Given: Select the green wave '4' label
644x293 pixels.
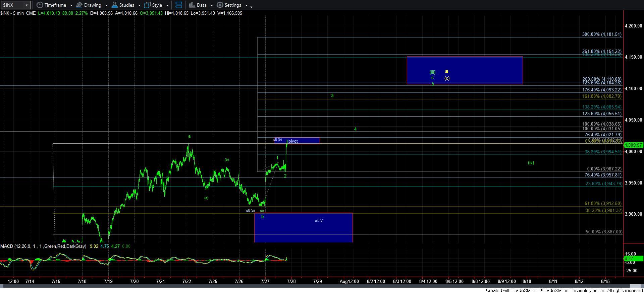Looking at the screenshot, I should pos(355,129).
